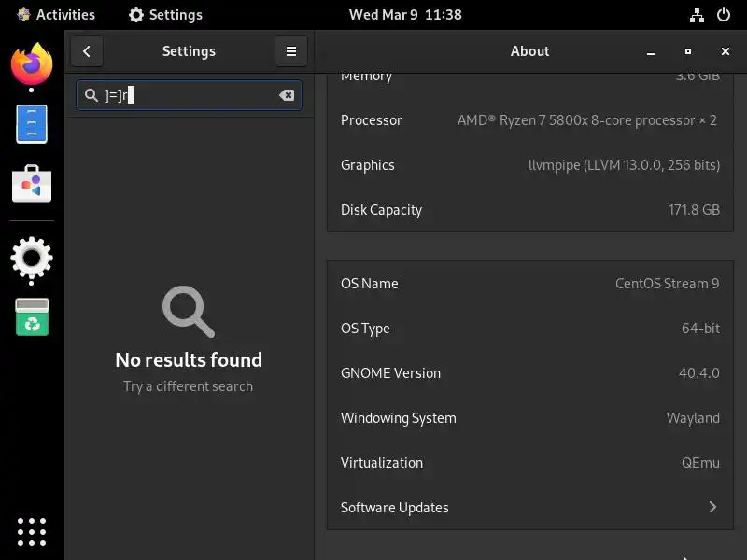
Task: Clear the search text with backspace icon
Action: coord(287,95)
